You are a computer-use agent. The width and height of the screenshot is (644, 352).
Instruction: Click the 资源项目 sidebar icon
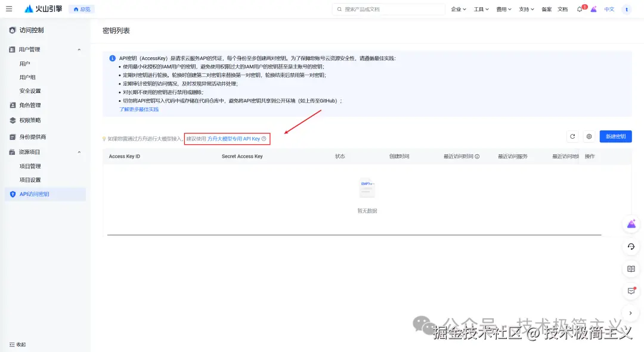click(12, 152)
